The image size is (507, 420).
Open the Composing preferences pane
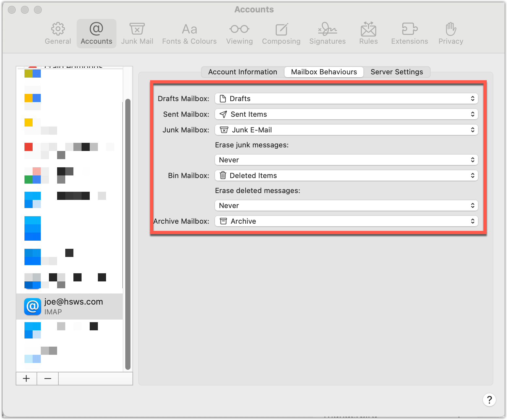[281, 34]
